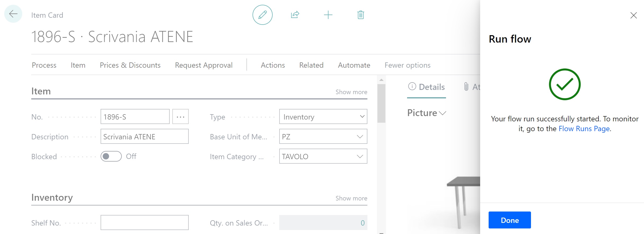
Task: Click the Shelf No. input field
Action: (145, 223)
